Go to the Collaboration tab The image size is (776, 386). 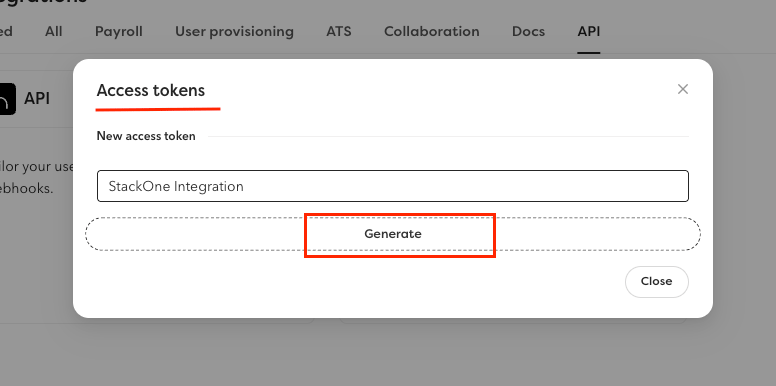[x=432, y=32]
